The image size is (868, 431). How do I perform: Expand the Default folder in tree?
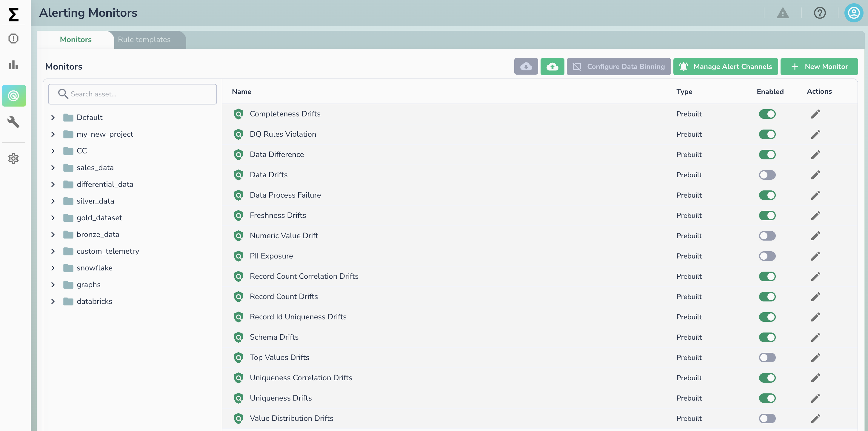(x=53, y=117)
